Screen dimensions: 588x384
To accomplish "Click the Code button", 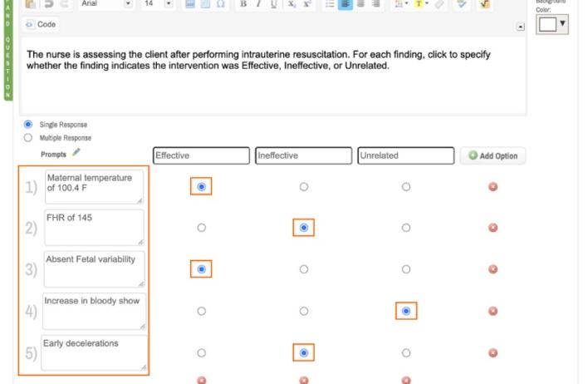I will tap(41, 25).
